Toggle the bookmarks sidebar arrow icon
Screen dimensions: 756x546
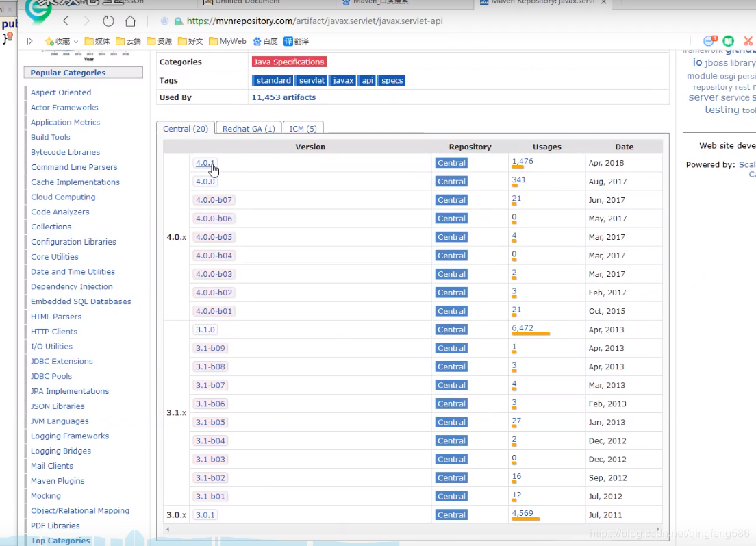[29, 41]
